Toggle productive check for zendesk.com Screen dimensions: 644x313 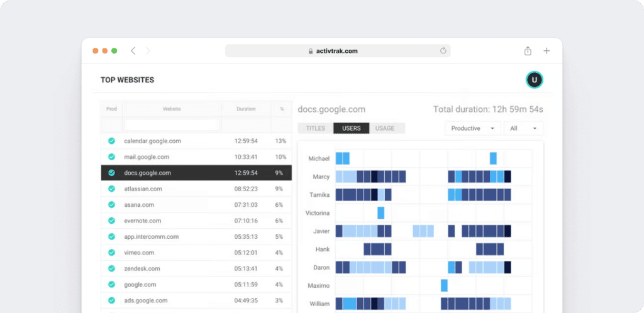tap(111, 268)
